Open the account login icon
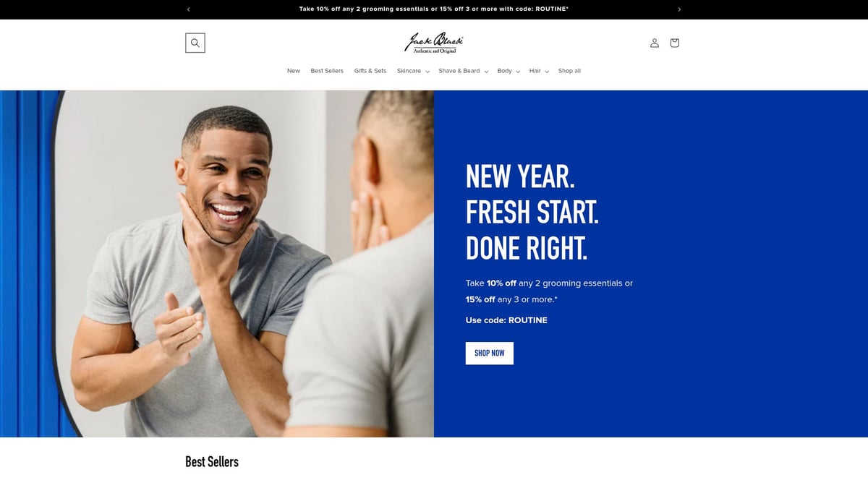The width and height of the screenshot is (868, 488). click(x=655, y=43)
